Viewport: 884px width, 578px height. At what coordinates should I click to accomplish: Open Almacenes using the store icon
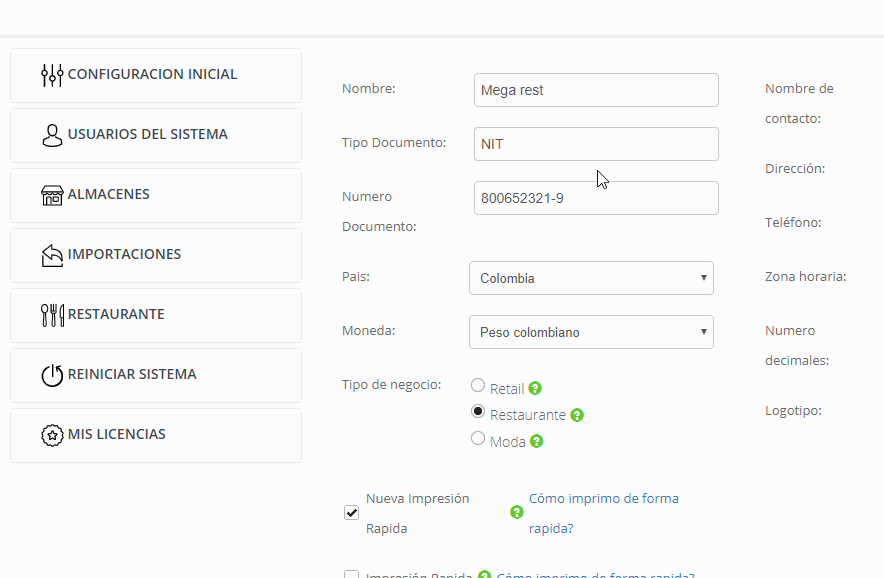click(52, 194)
